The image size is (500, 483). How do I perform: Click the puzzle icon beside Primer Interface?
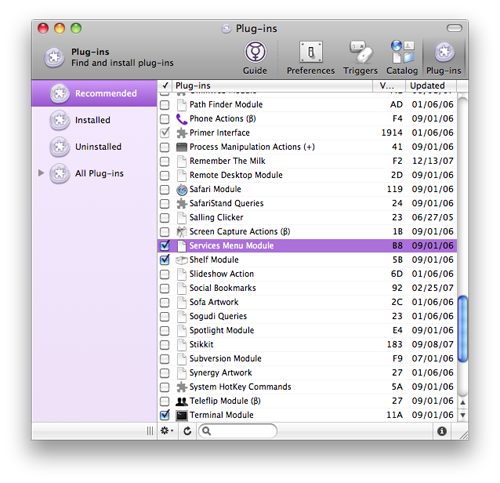pyautogui.click(x=181, y=133)
